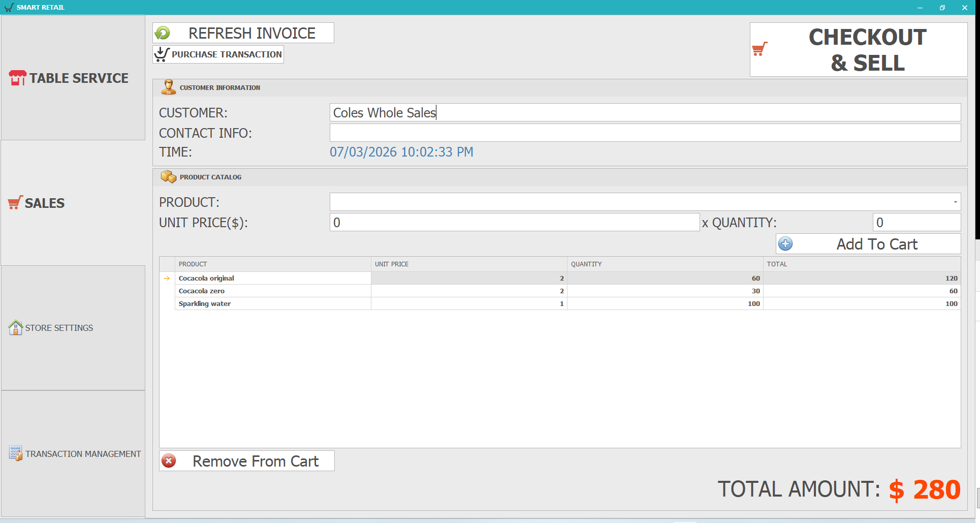Click the green refresh icon beside Refresh Invoice
The width and height of the screenshot is (980, 523).
[x=163, y=33]
